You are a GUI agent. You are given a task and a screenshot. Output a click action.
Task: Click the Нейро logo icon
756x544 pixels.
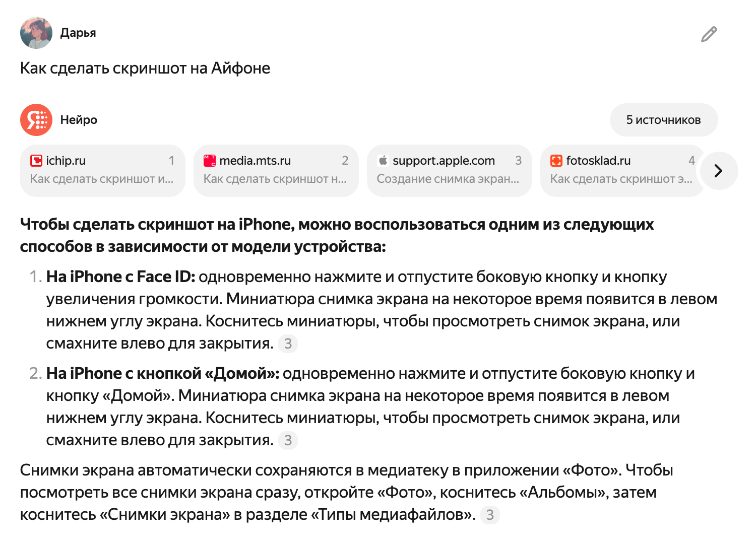(36, 120)
